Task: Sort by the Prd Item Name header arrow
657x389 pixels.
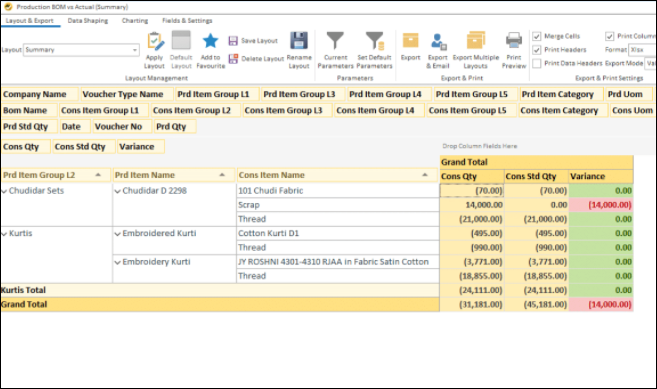Action: click(x=222, y=175)
